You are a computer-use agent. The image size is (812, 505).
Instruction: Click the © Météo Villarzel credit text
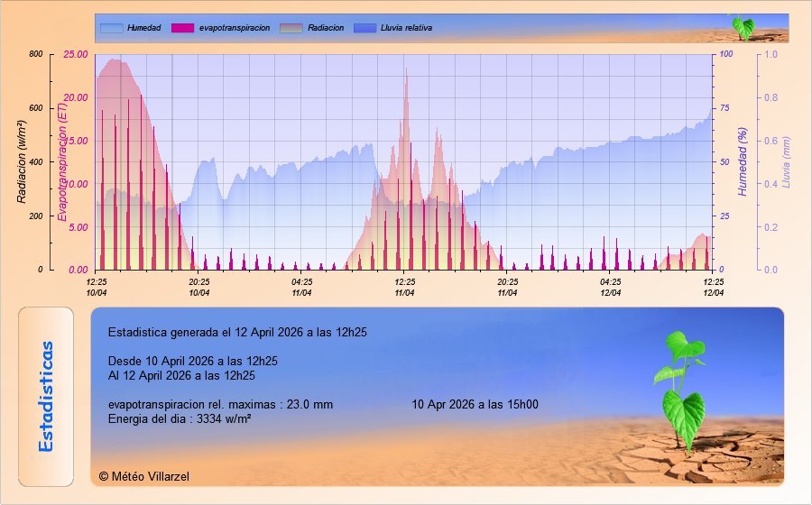144,476
